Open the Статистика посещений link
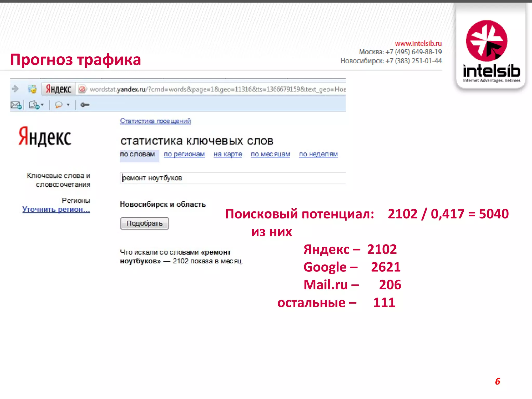The width and height of the screenshot is (532, 399). pos(155,121)
